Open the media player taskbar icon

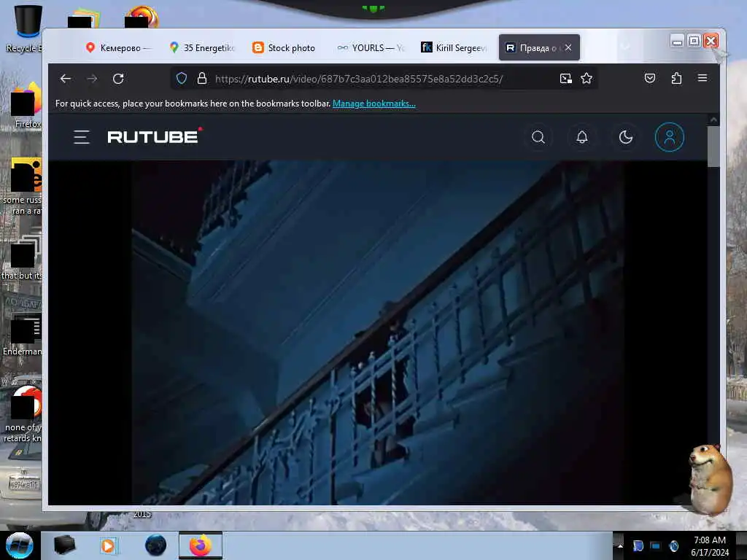point(109,545)
